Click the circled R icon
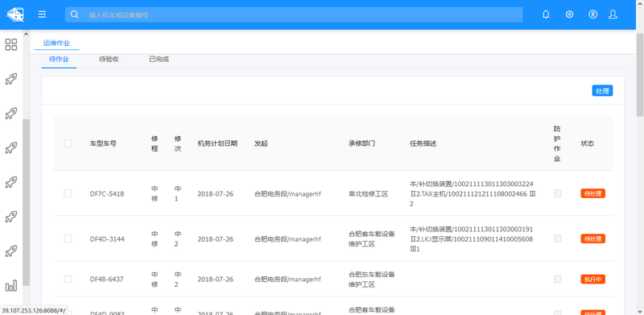Viewport: 644px width, 315px height. point(592,15)
